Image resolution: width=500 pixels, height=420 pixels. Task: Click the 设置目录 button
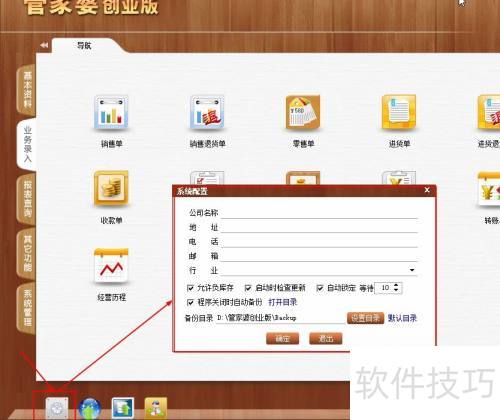click(365, 318)
